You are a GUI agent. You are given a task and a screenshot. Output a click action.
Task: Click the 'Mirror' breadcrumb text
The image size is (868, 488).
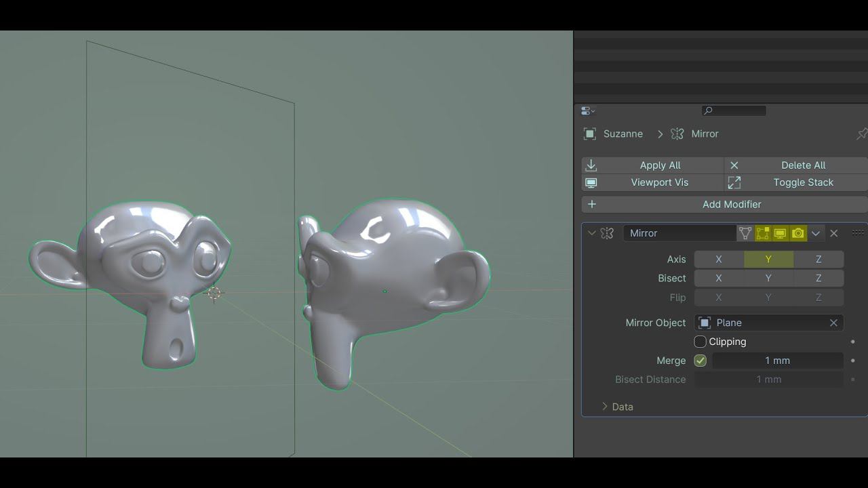pos(705,134)
